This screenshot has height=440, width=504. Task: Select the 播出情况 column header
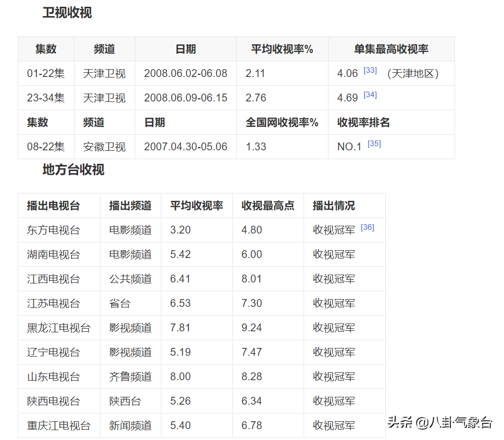334,206
